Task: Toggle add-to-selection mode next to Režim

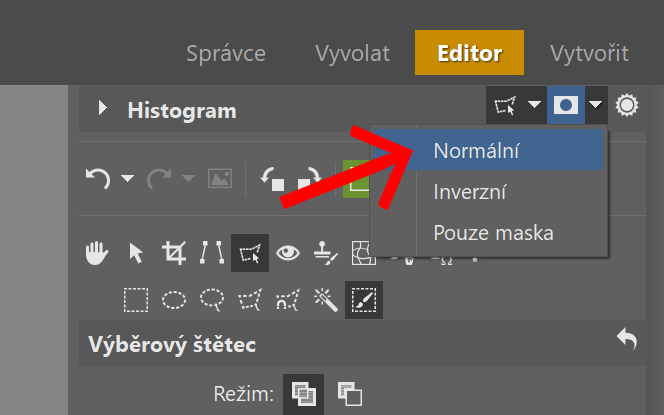Action: [304, 394]
